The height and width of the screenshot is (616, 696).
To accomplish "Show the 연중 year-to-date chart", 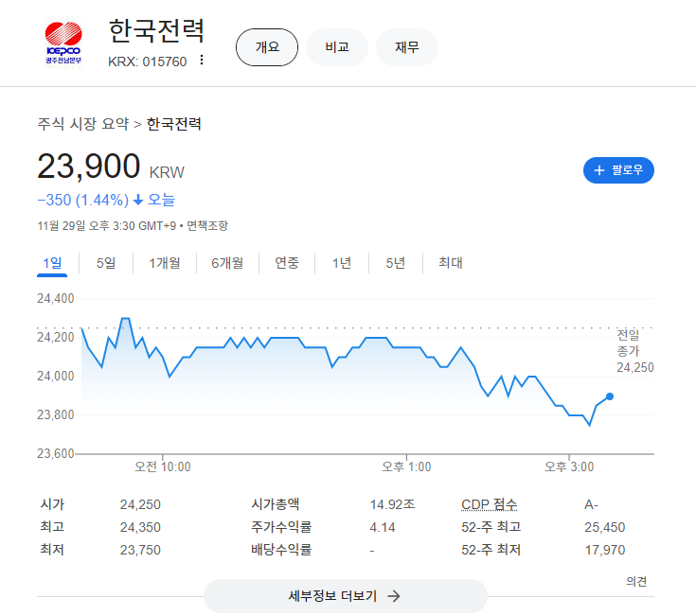I will [287, 263].
